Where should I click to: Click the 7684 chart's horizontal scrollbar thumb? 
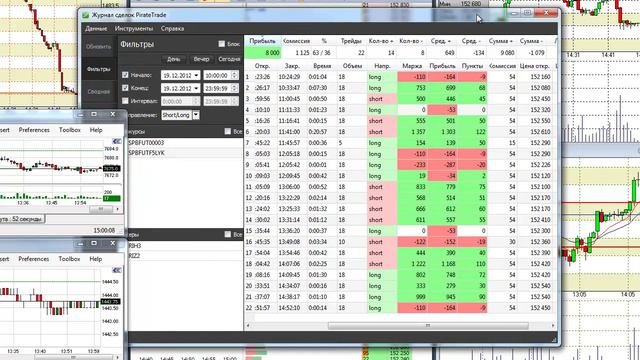pyautogui.click(x=101, y=209)
